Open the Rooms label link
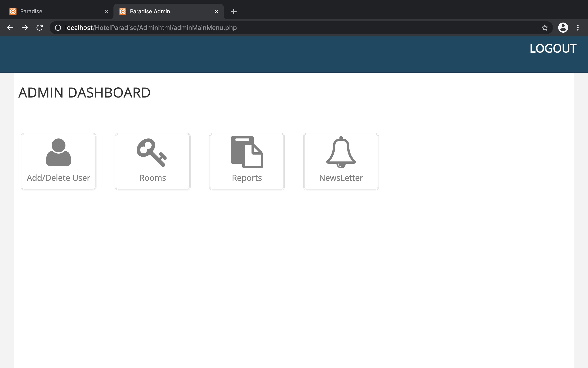 (153, 178)
